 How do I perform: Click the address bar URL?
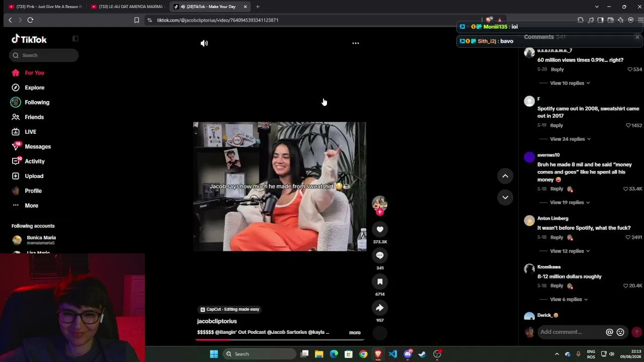click(217, 20)
